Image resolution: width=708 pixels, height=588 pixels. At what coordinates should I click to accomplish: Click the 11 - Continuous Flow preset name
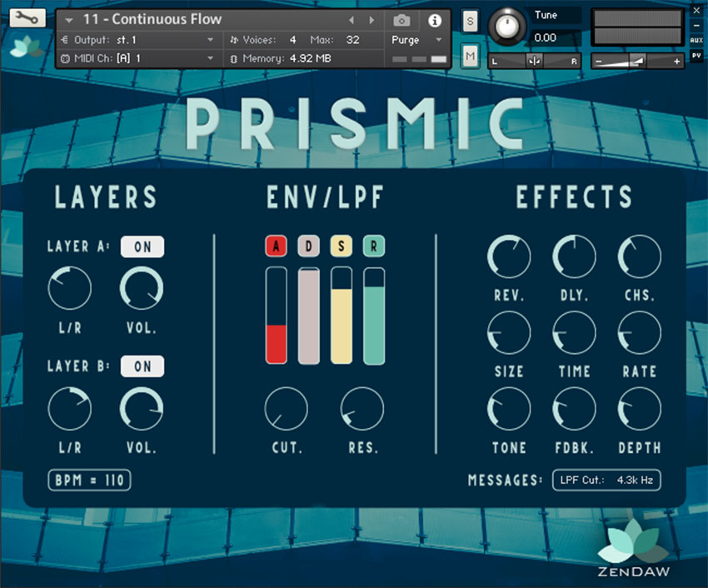click(152, 19)
